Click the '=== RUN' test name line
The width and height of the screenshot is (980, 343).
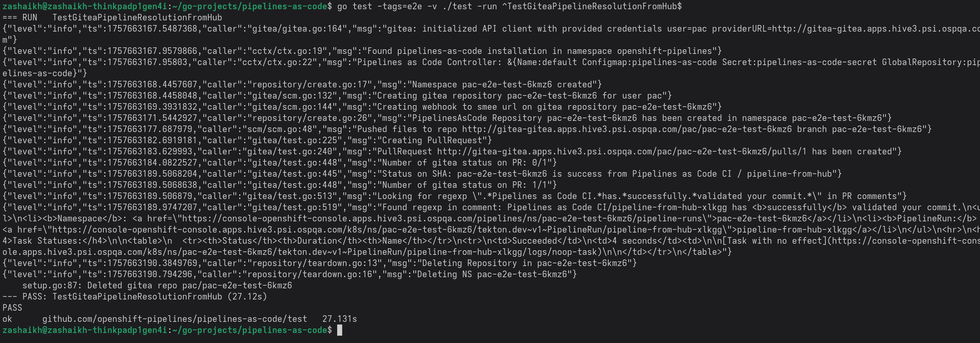(x=112, y=18)
